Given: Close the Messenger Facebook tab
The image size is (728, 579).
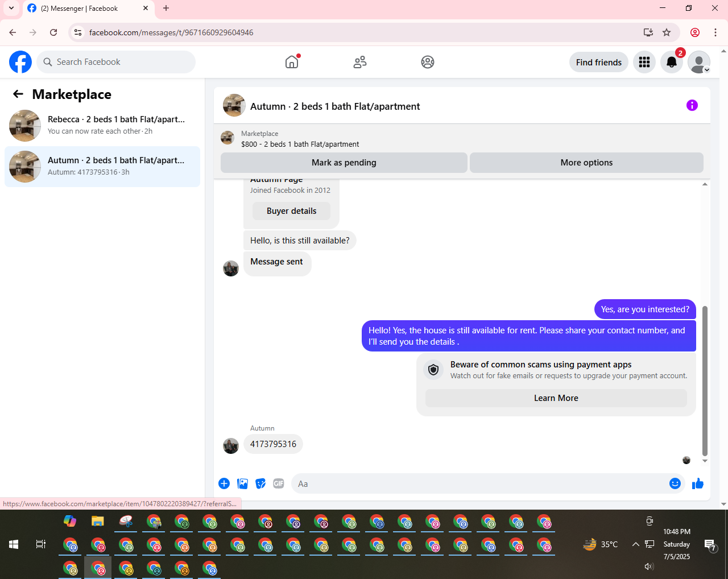Looking at the screenshot, I should click(146, 8).
